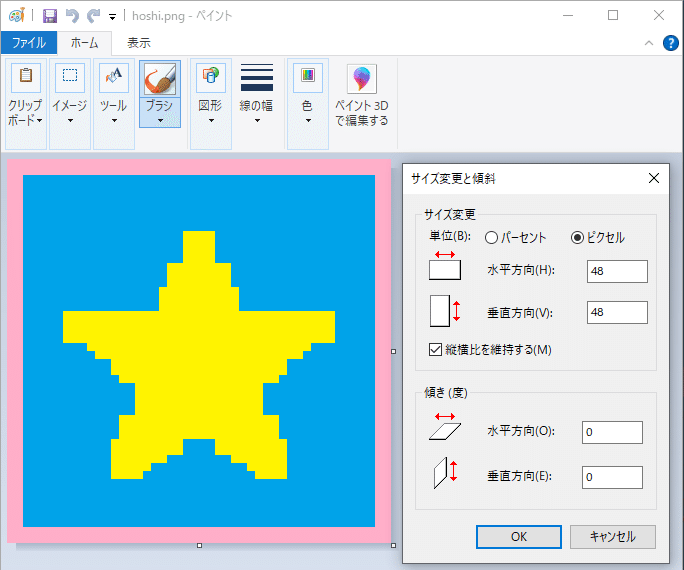Click the 線の幅 line width icon
Viewport: 684px width, 570px height.
point(257,78)
